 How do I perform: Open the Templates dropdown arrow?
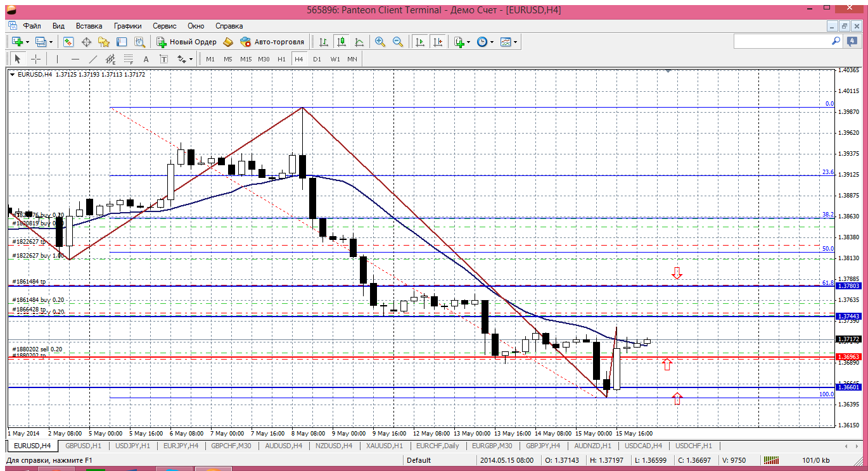click(515, 42)
